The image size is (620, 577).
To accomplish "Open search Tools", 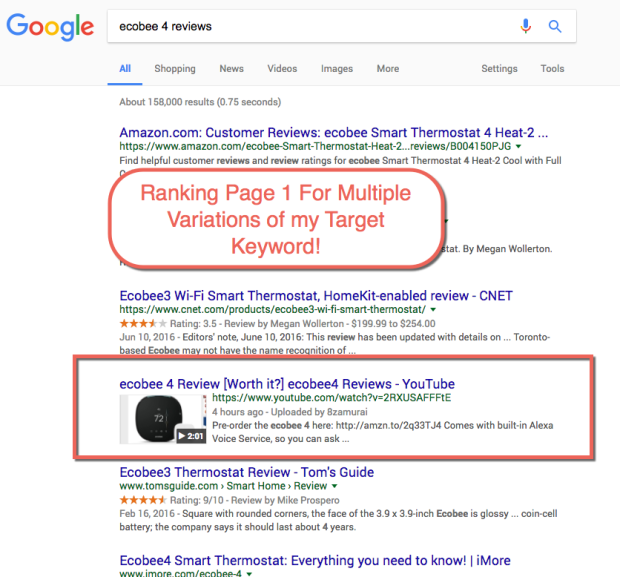I will point(552,68).
